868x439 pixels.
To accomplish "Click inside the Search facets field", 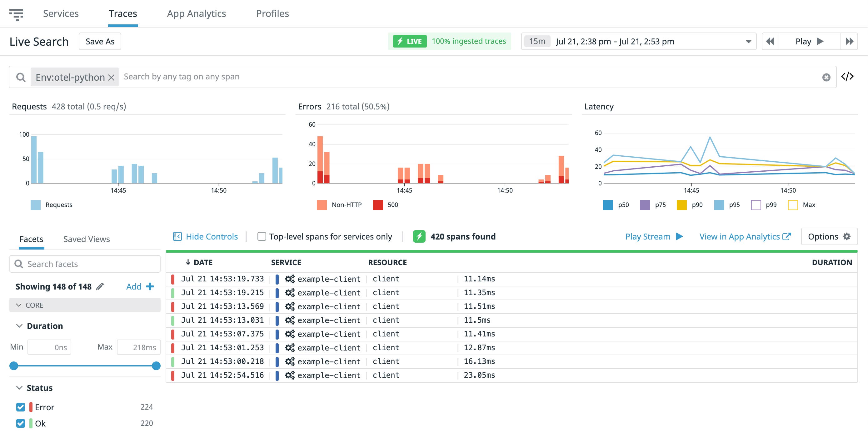I will point(84,264).
